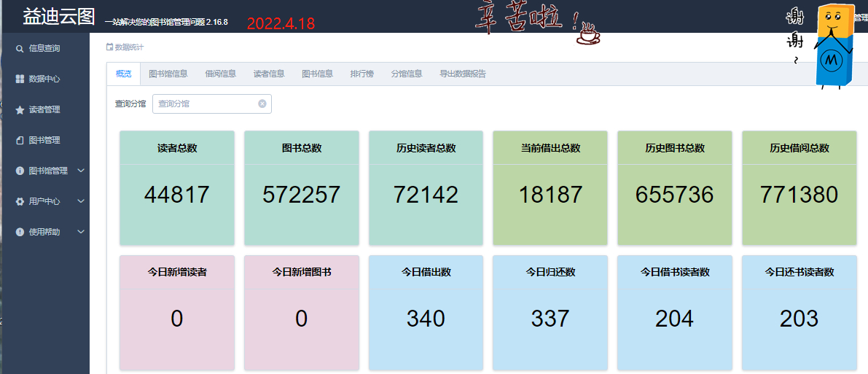The image size is (868, 374).
Task: Select the 排行榜 tab
Action: pyautogui.click(x=361, y=74)
